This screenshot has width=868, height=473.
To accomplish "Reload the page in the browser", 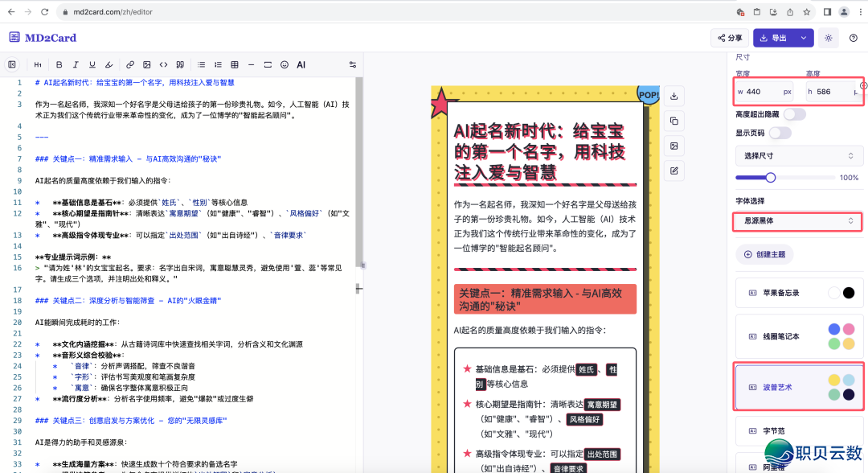I will [x=45, y=11].
